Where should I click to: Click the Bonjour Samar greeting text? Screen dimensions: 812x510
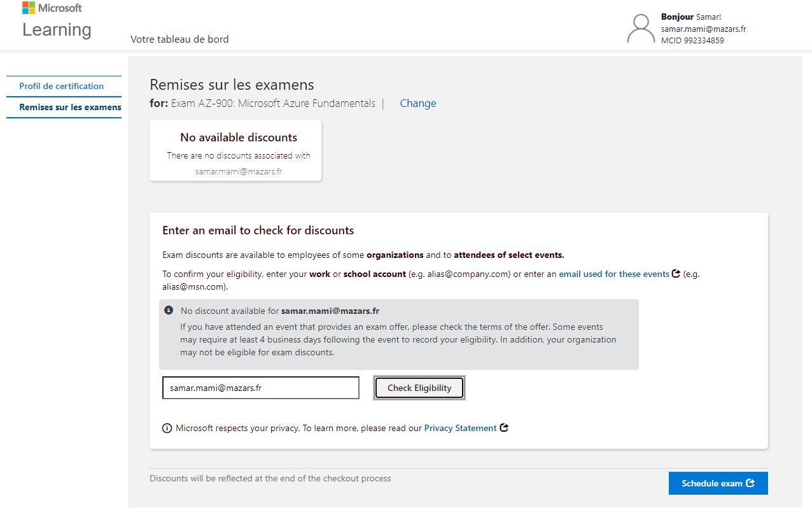pos(691,17)
